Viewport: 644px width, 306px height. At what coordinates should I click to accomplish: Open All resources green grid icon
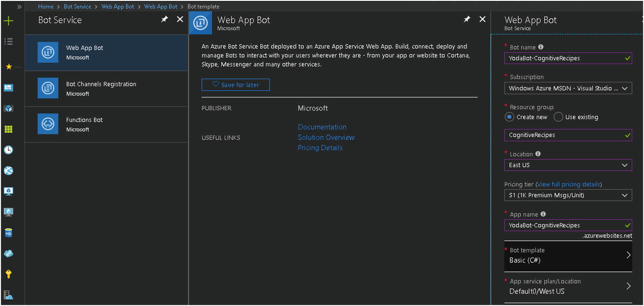click(x=8, y=129)
